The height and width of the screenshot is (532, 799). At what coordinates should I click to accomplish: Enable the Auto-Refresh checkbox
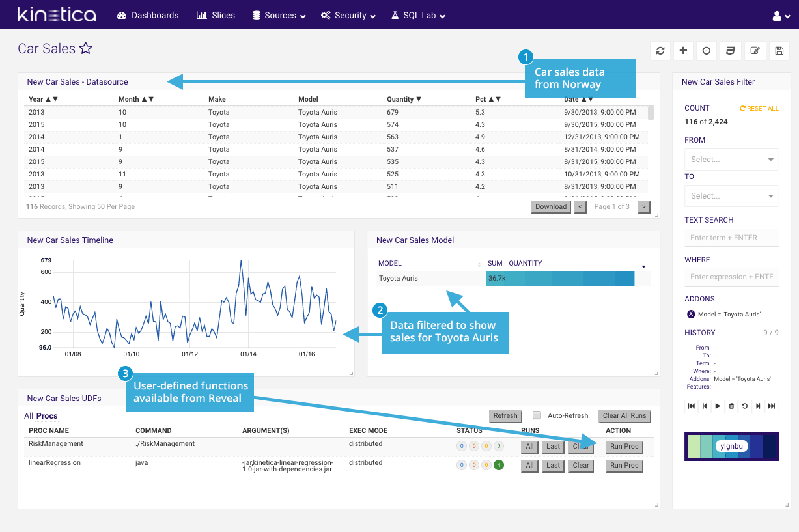point(537,415)
